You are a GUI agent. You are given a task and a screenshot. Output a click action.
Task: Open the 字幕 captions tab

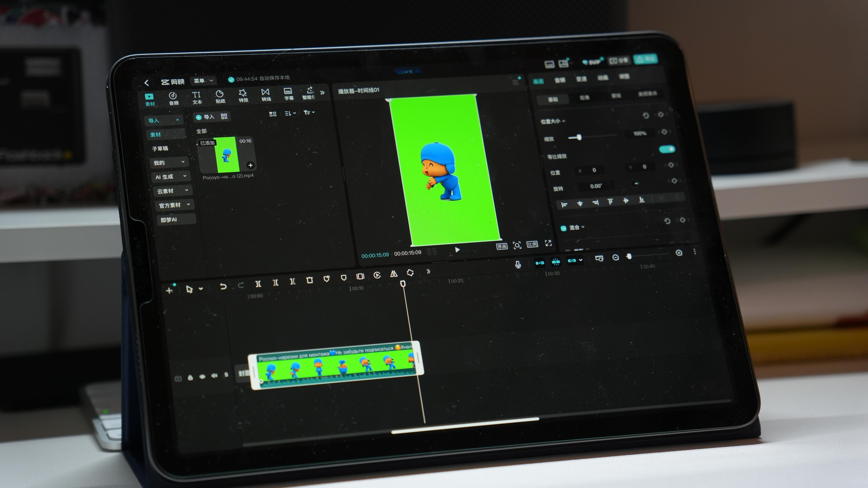point(288,94)
